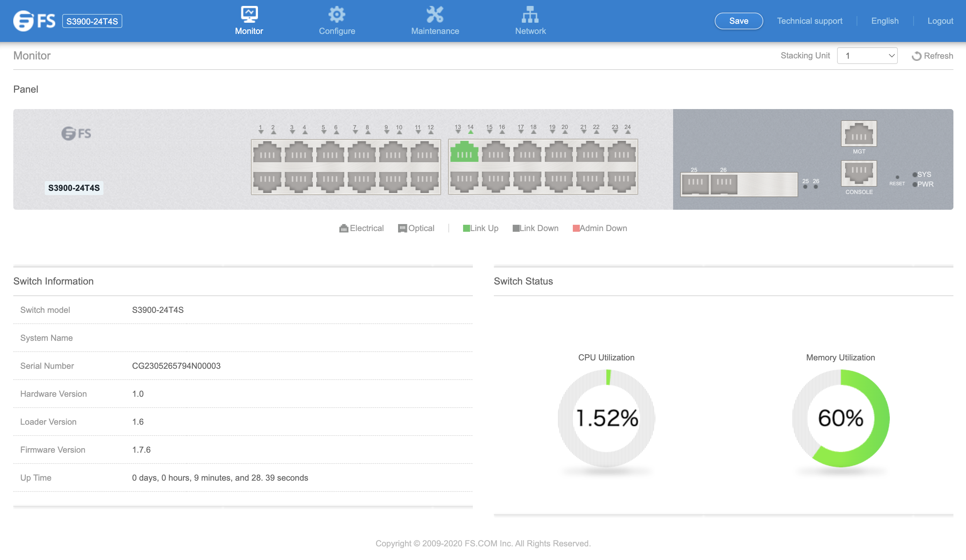Image resolution: width=966 pixels, height=560 pixels.
Task: Save the current configuration
Action: click(x=739, y=21)
